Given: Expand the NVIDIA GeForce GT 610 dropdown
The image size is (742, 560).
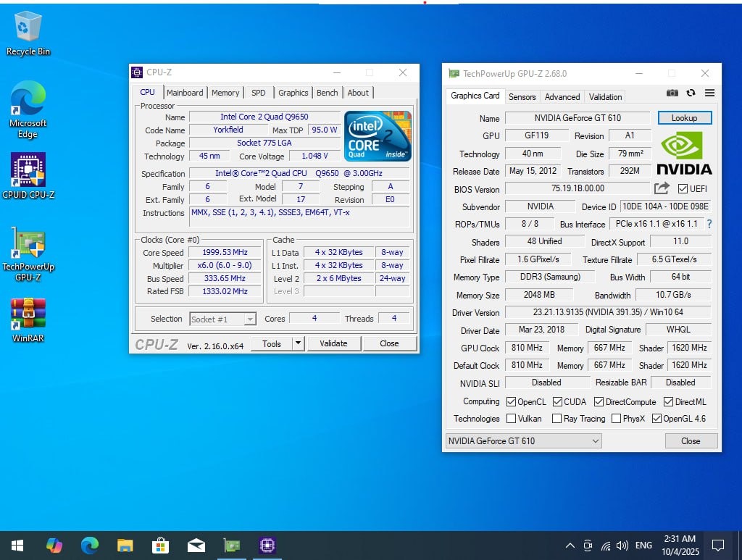Looking at the screenshot, I should point(596,440).
